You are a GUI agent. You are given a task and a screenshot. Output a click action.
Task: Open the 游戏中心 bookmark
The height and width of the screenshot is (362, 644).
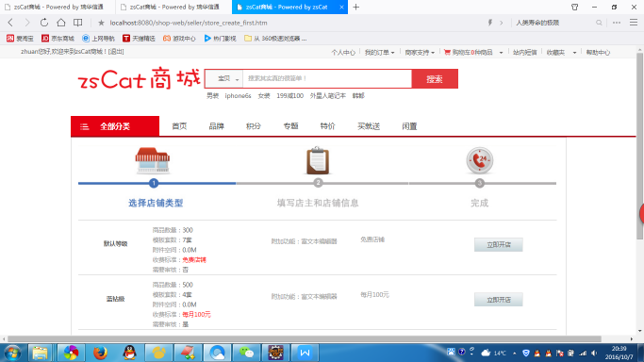pos(179,38)
